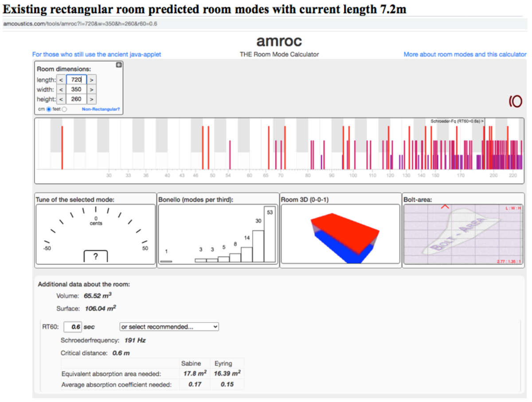Screen dimensions: 532x402
Task: Select the feet unit radio button
Action: pyautogui.click(x=65, y=109)
